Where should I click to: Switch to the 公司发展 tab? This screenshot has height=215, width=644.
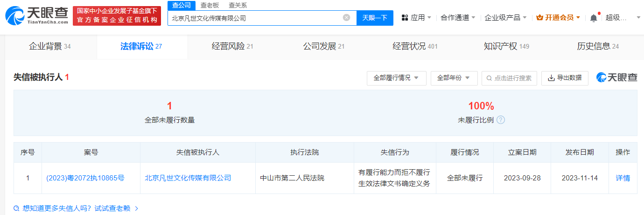(323, 46)
